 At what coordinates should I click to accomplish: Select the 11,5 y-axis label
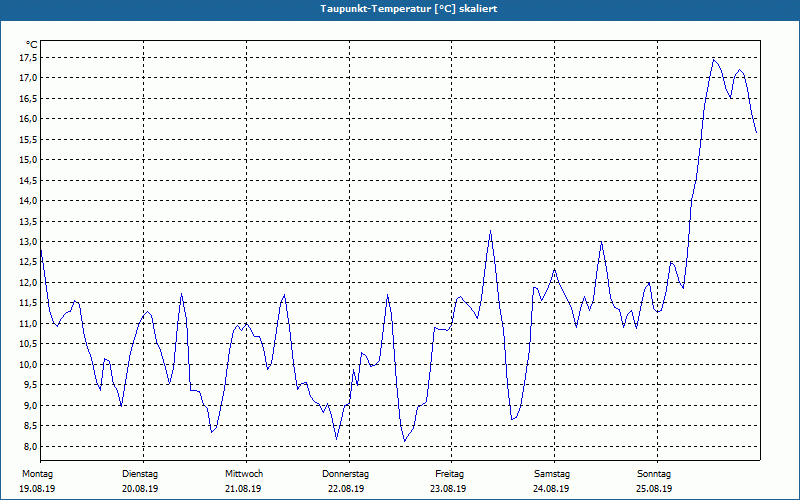(29, 303)
